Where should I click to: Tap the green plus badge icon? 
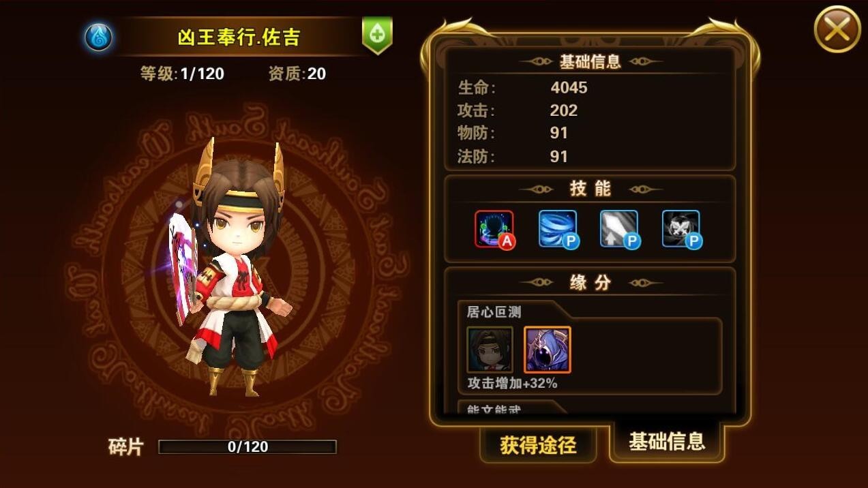tap(377, 35)
